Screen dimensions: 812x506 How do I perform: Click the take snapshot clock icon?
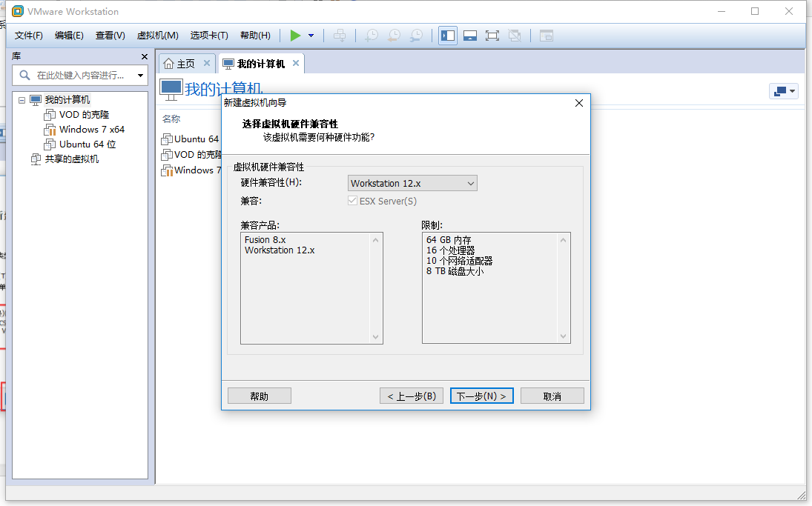(372, 36)
